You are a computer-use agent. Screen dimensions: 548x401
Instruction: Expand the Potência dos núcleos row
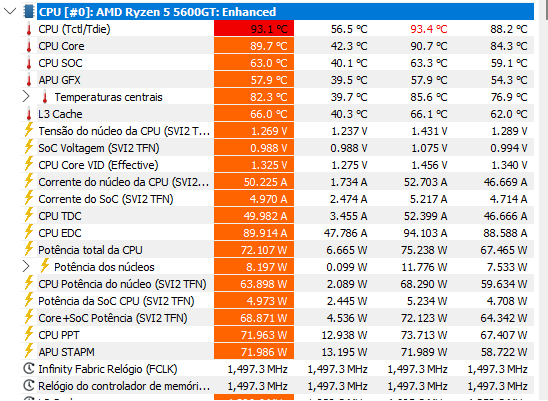pyautogui.click(x=26, y=266)
